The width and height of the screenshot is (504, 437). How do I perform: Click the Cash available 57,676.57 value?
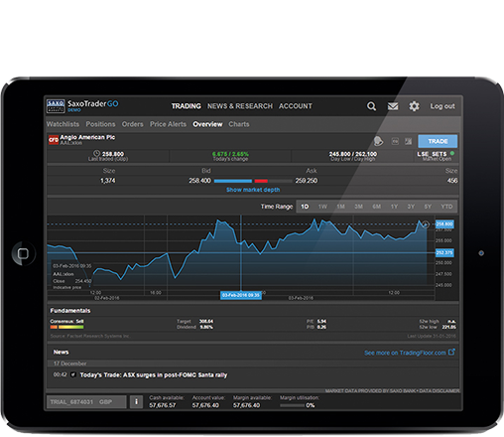point(162,405)
